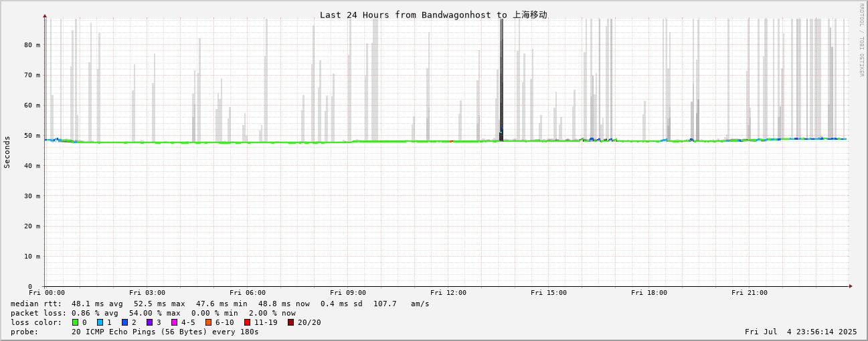Image resolution: width=868 pixels, height=341 pixels.
Task: Click the blue loss color swatch for 2
Action: pos(125,322)
